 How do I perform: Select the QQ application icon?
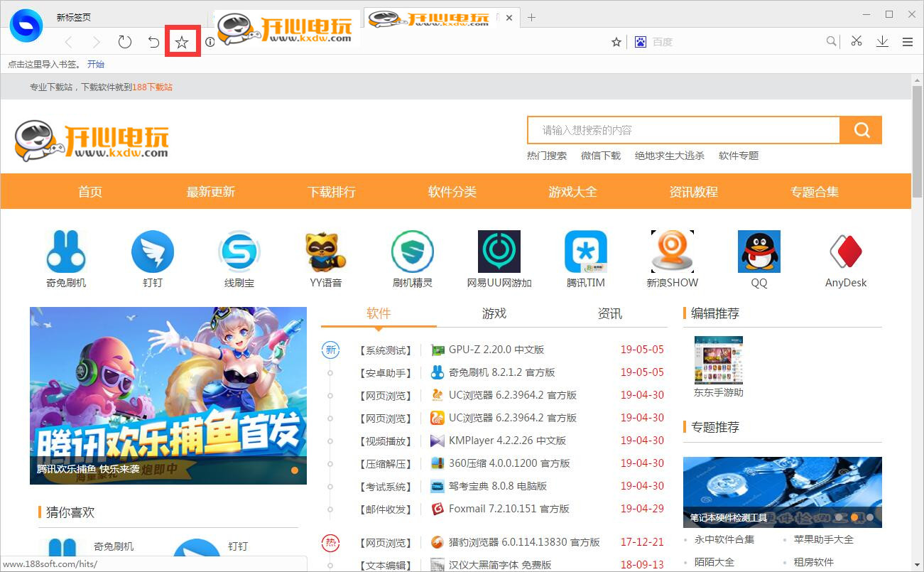[759, 251]
